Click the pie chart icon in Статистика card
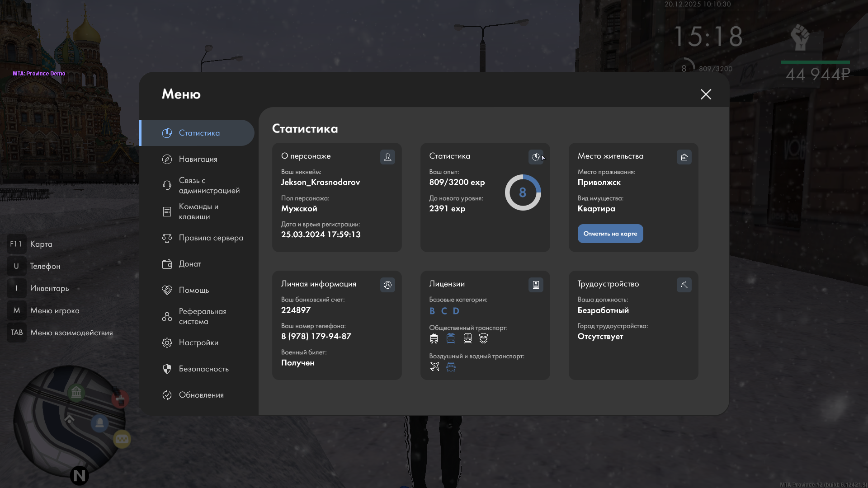The width and height of the screenshot is (868, 488). 536,157
